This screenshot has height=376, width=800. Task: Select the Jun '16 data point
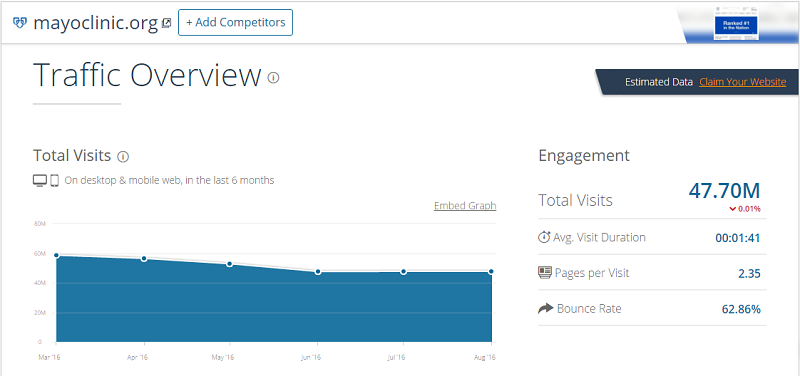coord(318,272)
